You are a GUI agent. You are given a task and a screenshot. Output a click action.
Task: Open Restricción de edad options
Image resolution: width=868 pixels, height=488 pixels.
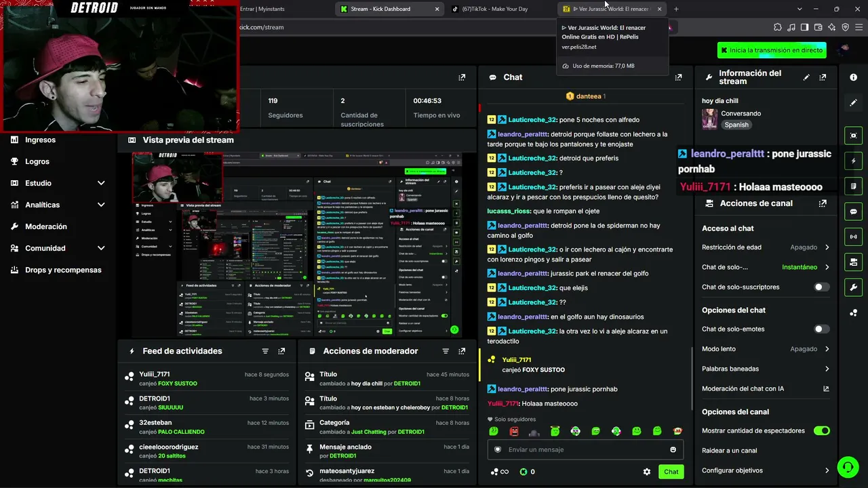click(766, 247)
